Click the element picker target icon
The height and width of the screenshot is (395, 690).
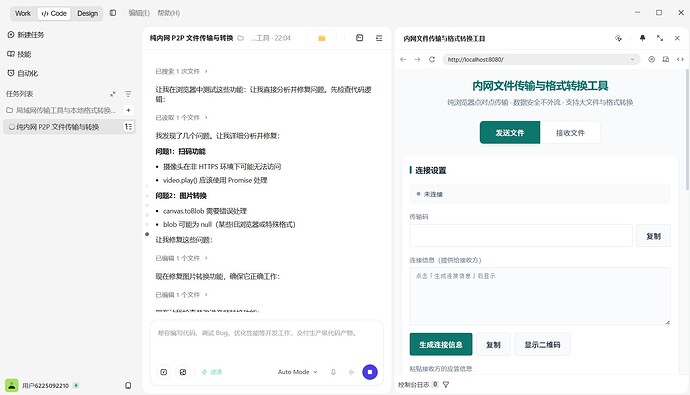[x=651, y=59]
